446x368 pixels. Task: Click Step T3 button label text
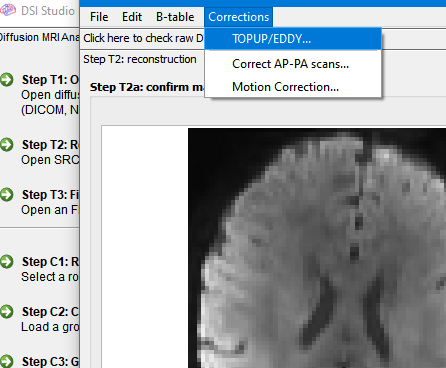click(50, 202)
